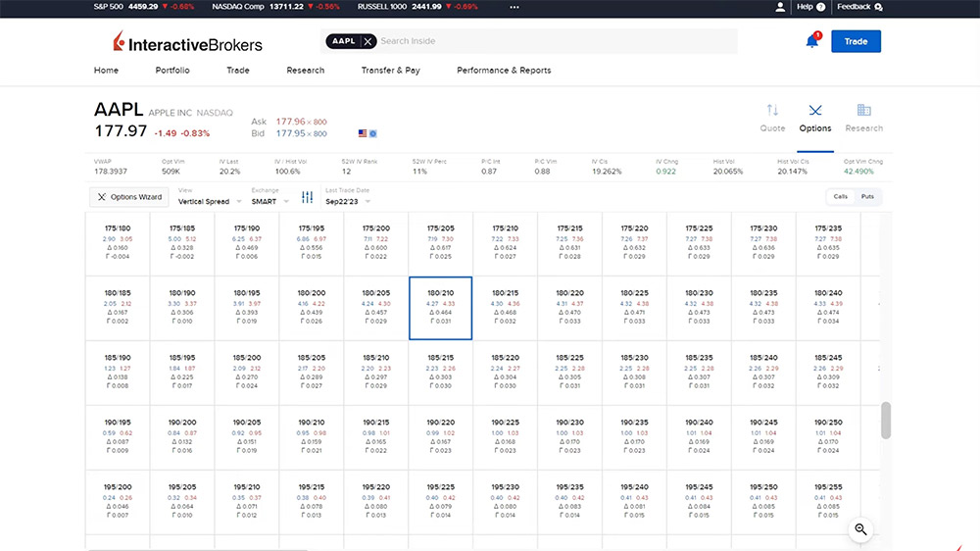Click the vertical scrollbar thumb

click(886, 420)
